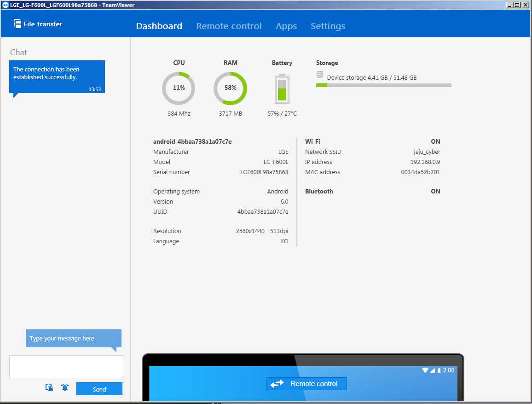Click the IP address 192.168.0.9
532x404 pixels.
coord(425,162)
